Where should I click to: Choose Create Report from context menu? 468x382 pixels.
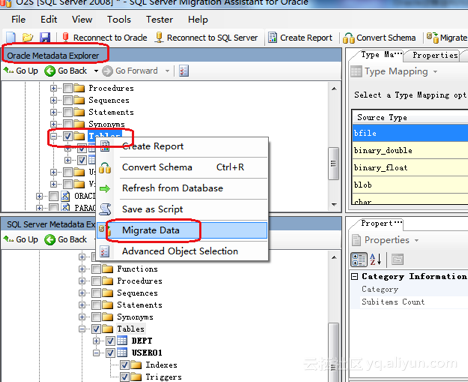(x=182, y=146)
